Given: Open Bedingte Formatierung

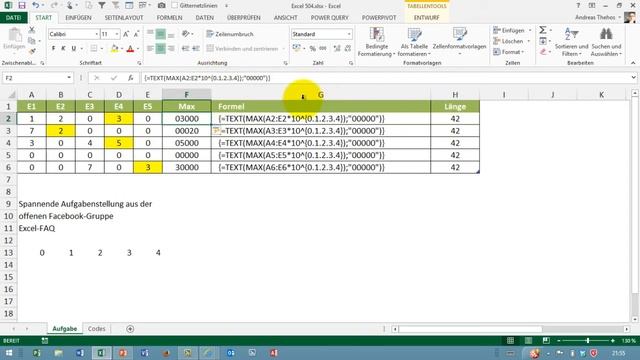Looking at the screenshot, I should [376, 42].
